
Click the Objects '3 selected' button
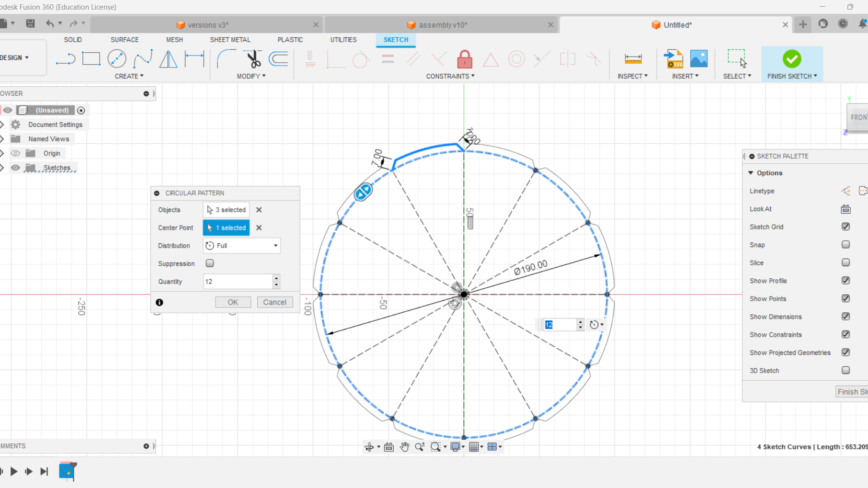(226, 210)
